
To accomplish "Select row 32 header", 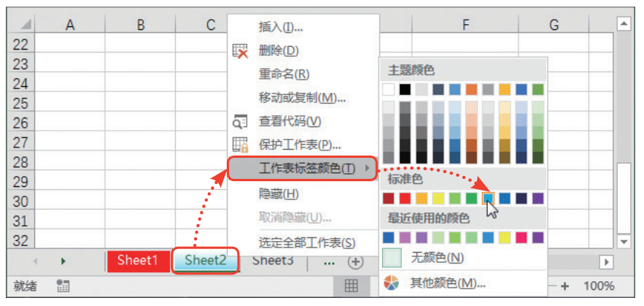I will 20,240.
